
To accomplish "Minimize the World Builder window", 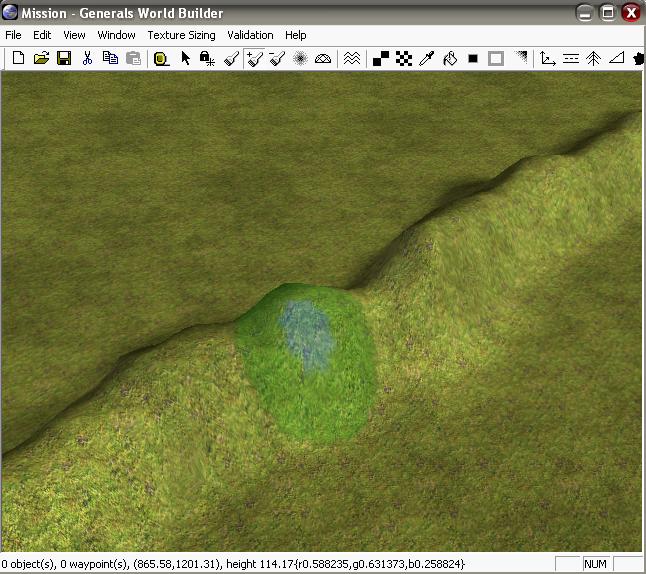I will click(585, 13).
